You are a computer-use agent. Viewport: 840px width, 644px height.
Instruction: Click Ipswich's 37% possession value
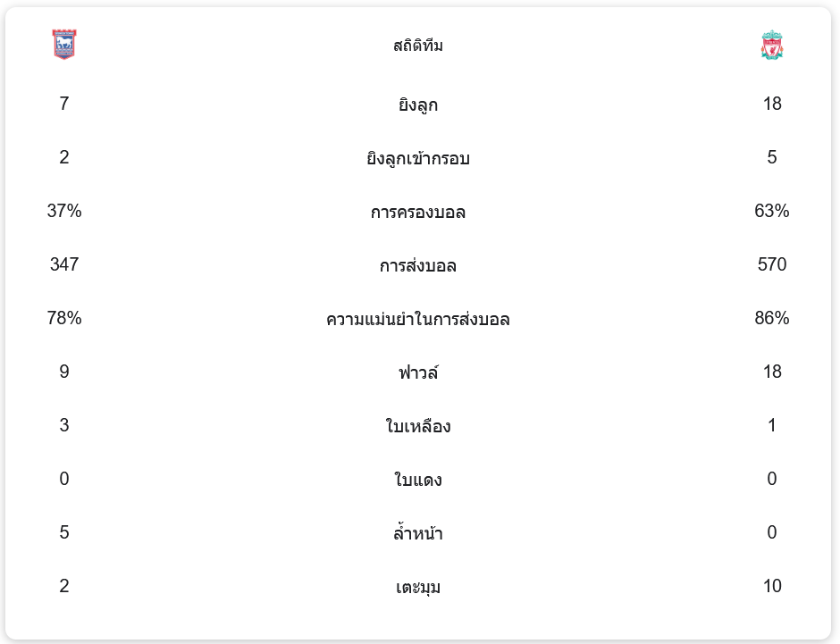64,211
